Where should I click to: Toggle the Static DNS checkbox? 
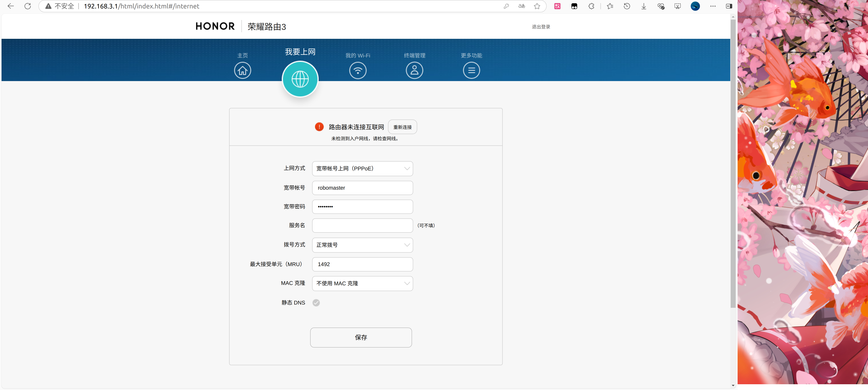(316, 303)
